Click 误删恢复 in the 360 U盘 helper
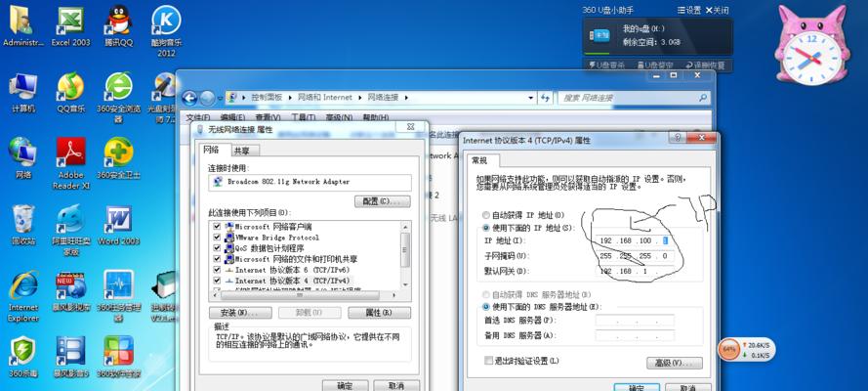868x391 pixels. pyautogui.click(x=705, y=65)
